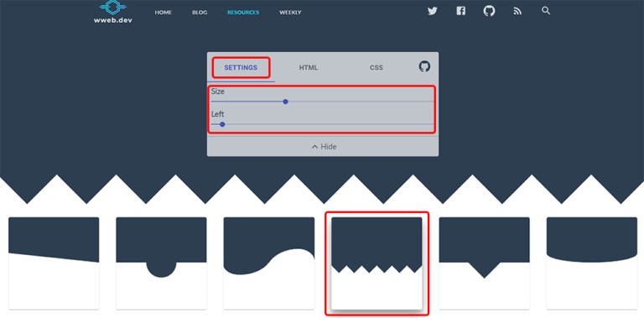Select the zigzag divider thumbnail
Image resolution: width=644 pixels, height=318 pixels.
click(x=377, y=263)
